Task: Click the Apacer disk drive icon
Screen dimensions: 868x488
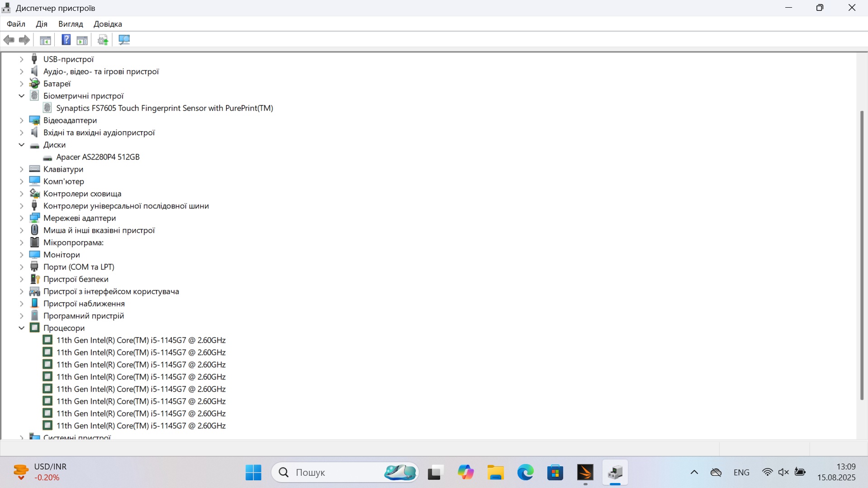Action: [47, 157]
